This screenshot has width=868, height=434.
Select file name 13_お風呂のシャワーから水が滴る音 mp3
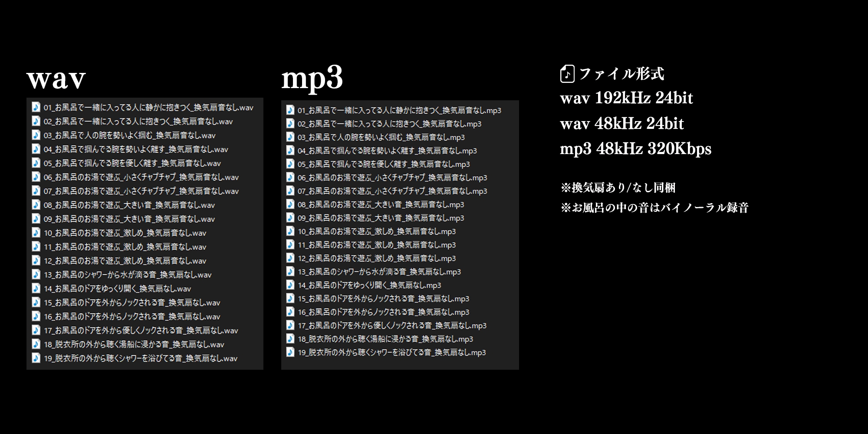379,272
